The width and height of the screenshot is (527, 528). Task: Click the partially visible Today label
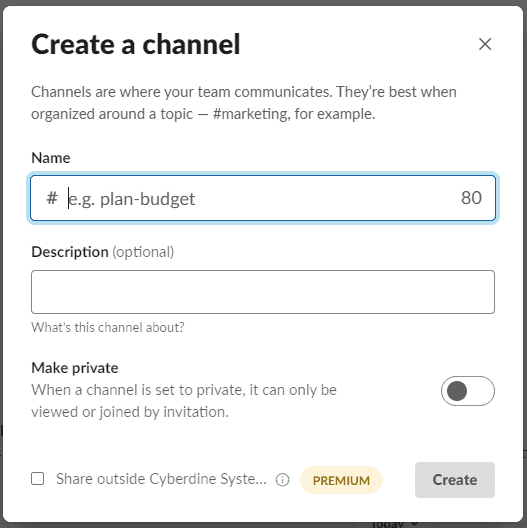pos(388,524)
